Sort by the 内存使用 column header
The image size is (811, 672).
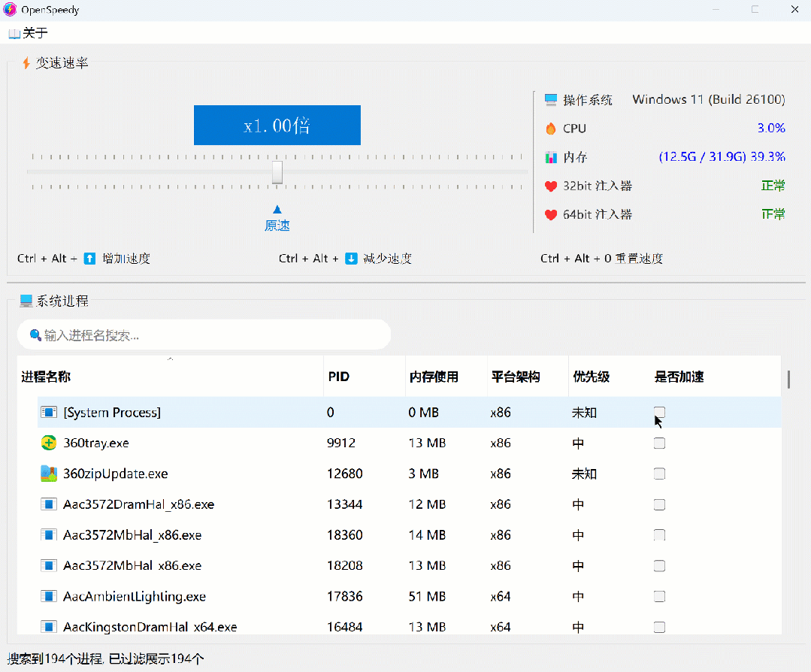(446, 377)
